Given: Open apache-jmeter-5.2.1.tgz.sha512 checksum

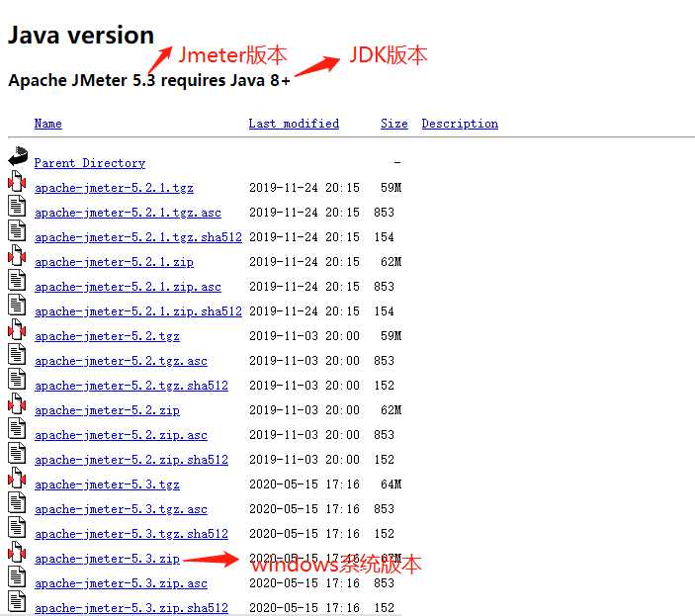Looking at the screenshot, I should pyautogui.click(x=138, y=237).
